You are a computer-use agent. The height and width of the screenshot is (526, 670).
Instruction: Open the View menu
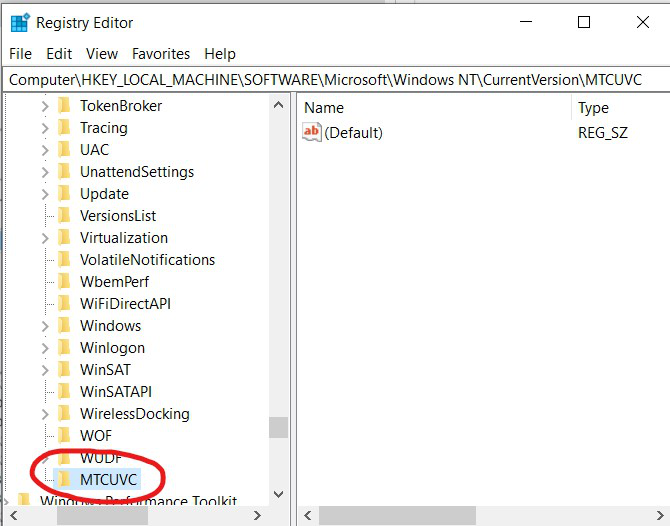[102, 54]
